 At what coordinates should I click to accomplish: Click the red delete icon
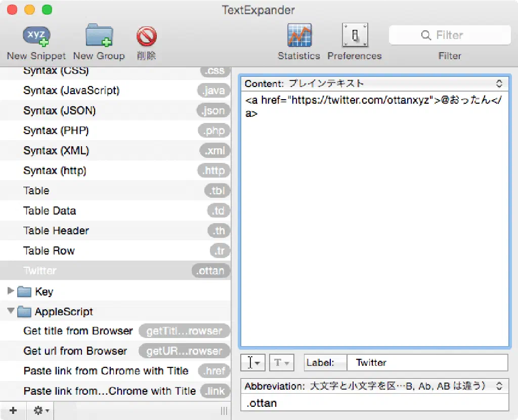click(146, 36)
